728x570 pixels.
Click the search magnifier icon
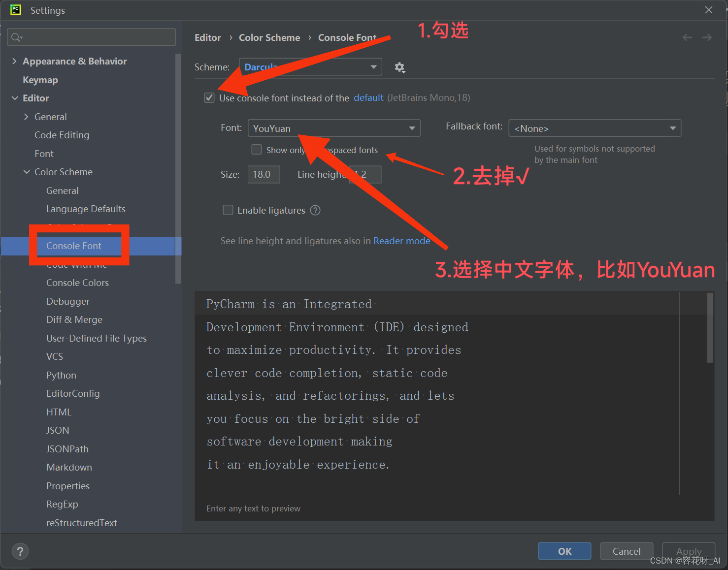[x=16, y=37]
